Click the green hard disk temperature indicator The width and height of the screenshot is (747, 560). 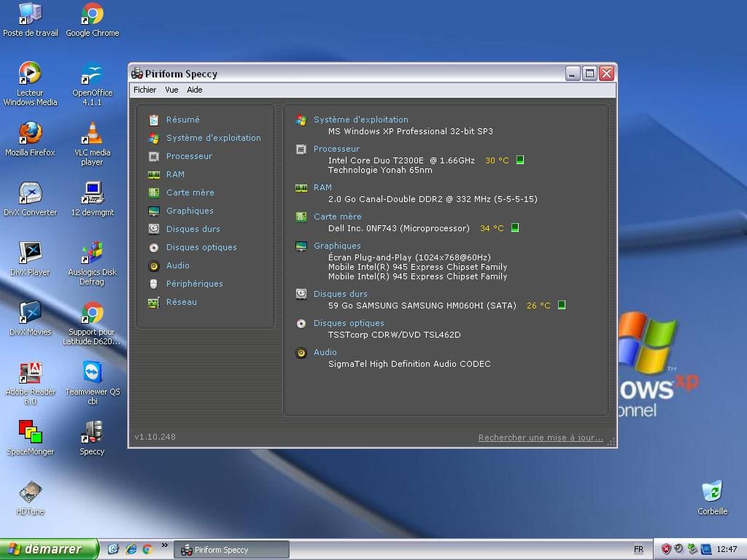[562, 305]
